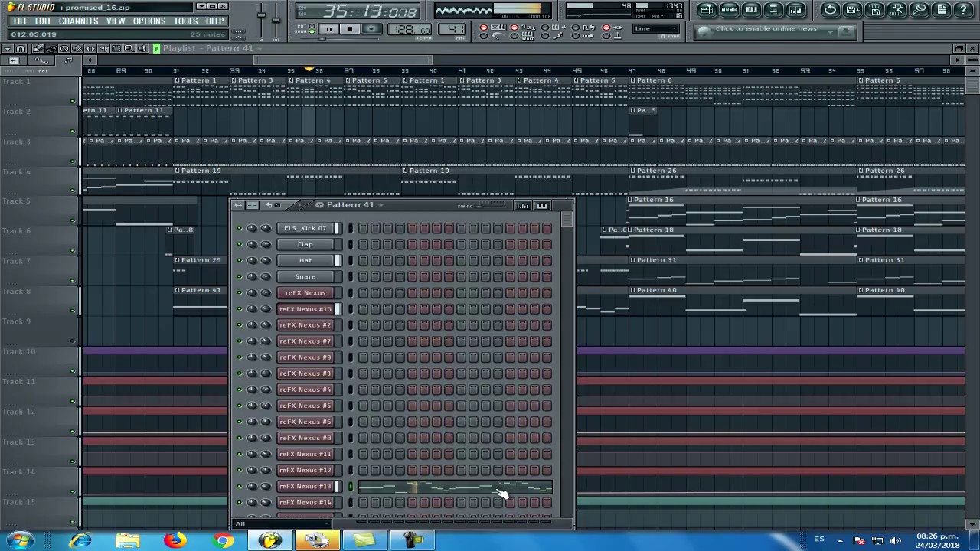This screenshot has height=551, width=980.
Task: Toggle first step of FLS_Kick 07 row
Action: coord(363,228)
